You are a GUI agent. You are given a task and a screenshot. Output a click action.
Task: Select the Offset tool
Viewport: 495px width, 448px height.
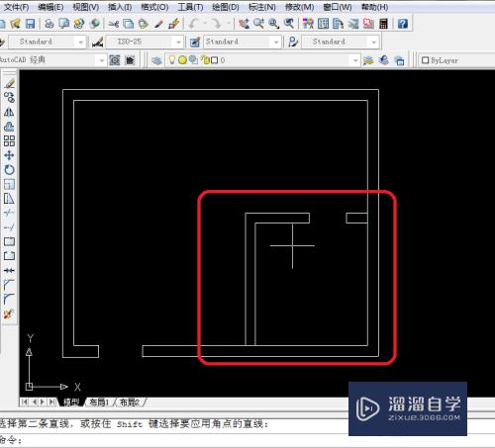click(x=9, y=127)
